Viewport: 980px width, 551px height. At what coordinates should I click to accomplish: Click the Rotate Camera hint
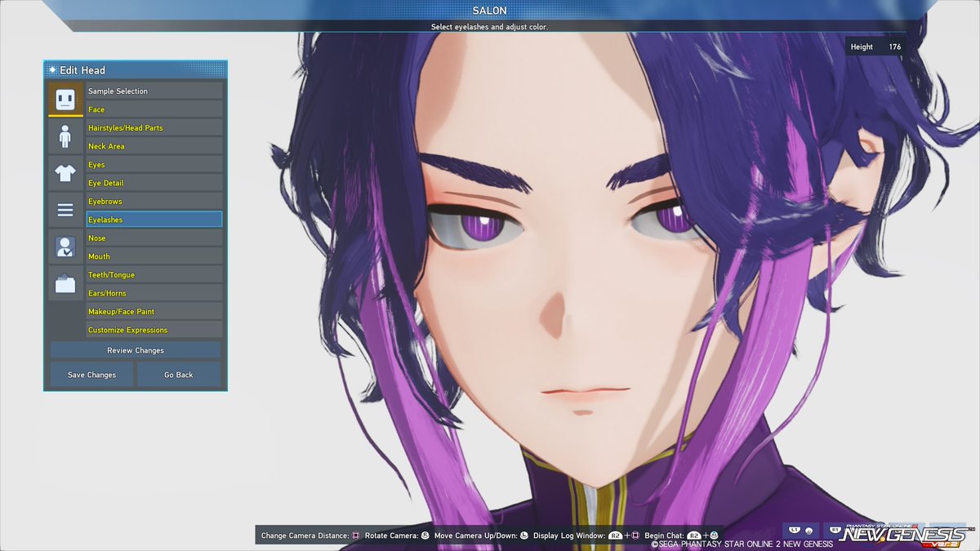click(x=397, y=535)
